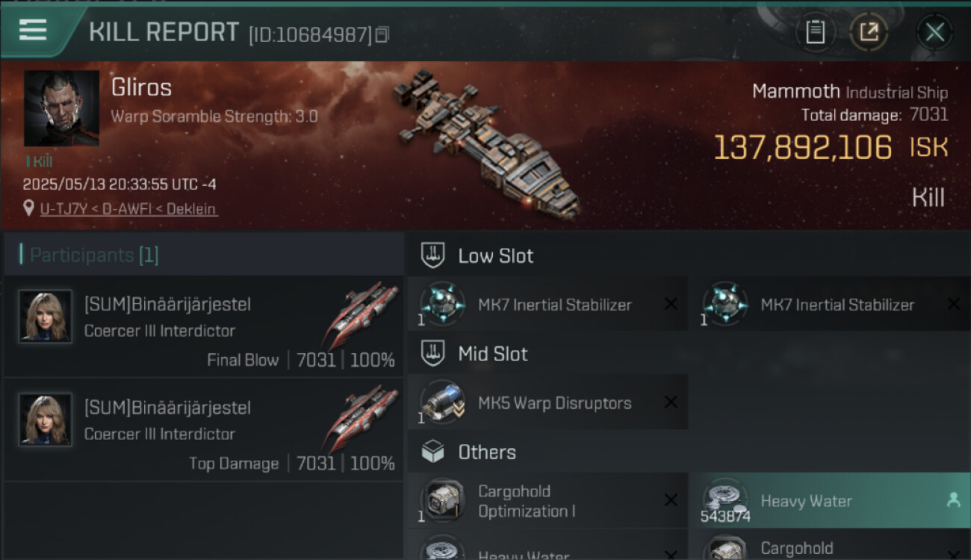Screen dimensions: 971x560
Task: Select the highlighted Heavy Water item
Action: click(822, 502)
